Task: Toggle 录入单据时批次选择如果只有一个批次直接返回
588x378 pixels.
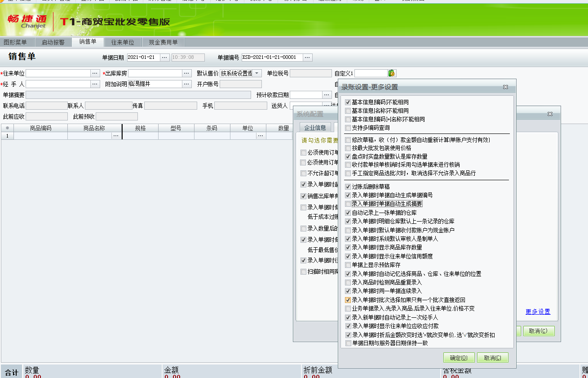Action: click(x=348, y=300)
